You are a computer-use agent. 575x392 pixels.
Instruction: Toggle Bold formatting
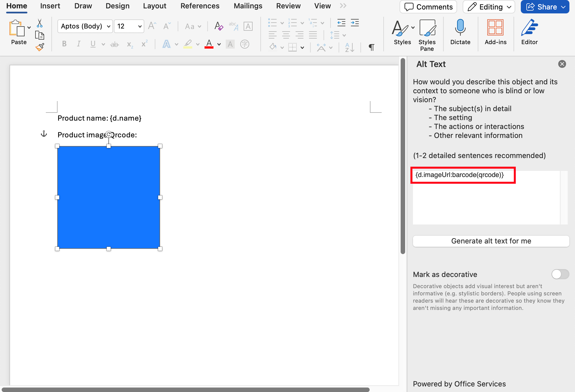pyautogui.click(x=64, y=44)
